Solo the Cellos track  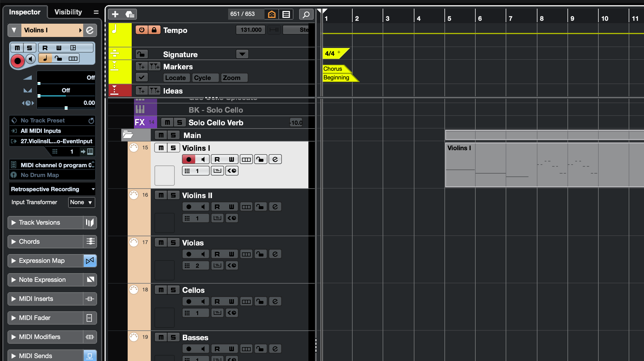point(173,290)
